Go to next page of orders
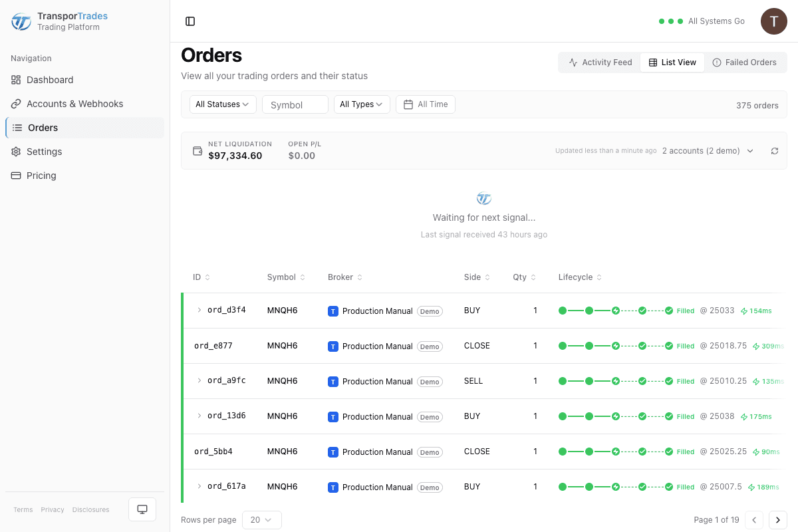The height and width of the screenshot is (532, 798). pos(778,520)
